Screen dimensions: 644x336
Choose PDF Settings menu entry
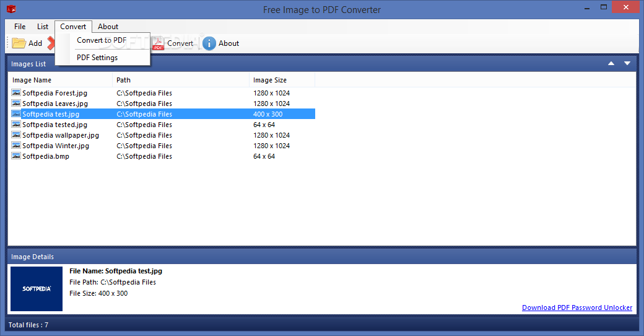pos(97,58)
